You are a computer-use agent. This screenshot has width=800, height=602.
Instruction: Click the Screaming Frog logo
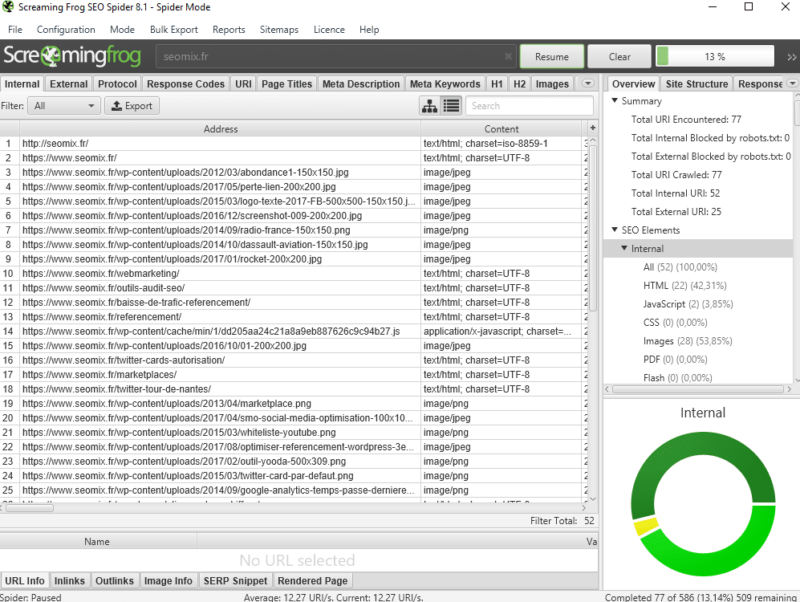(72, 56)
